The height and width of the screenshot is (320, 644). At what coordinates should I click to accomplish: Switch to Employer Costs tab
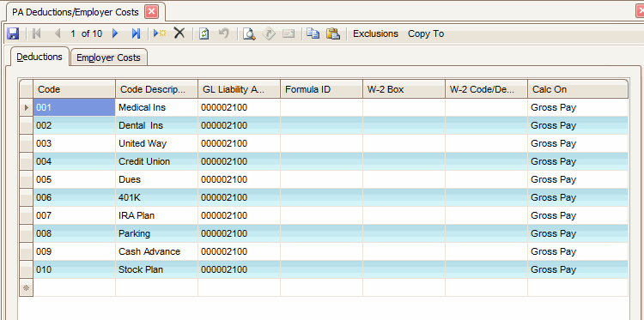pyautogui.click(x=108, y=57)
